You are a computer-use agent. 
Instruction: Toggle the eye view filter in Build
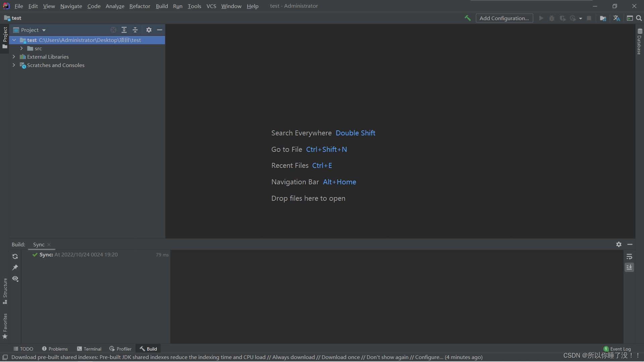click(15, 279)
